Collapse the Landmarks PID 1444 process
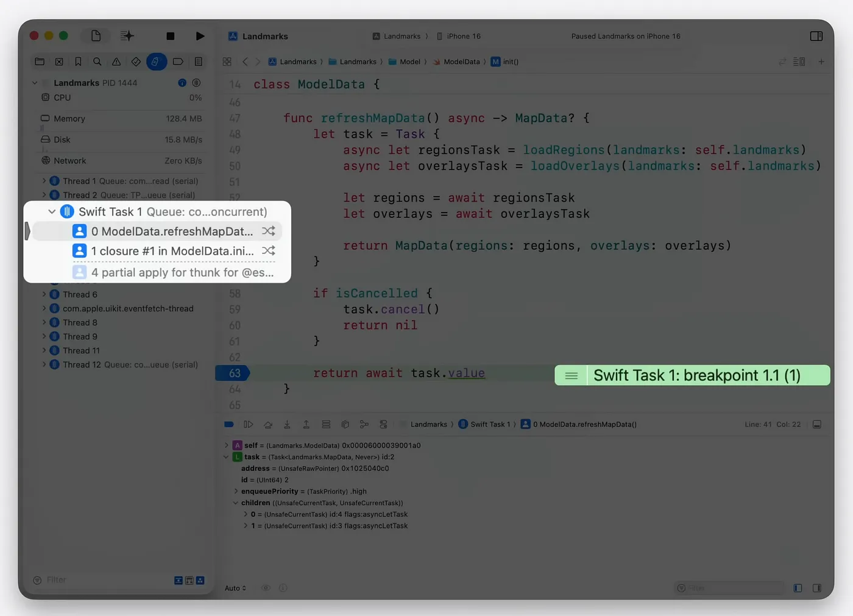 point(35,83)
